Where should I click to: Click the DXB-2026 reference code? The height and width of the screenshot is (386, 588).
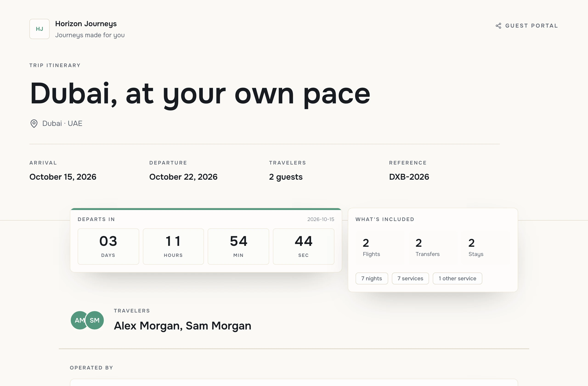tap(409, 177)
